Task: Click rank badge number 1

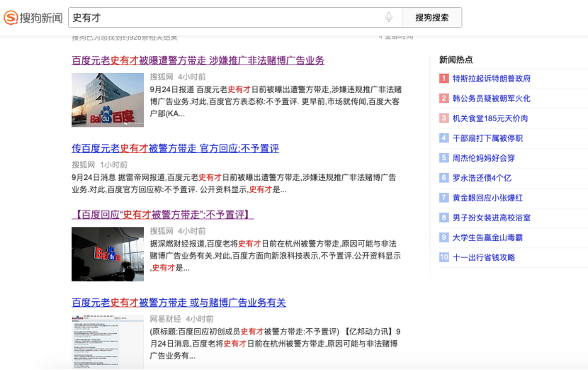Action: click(443, 78)
